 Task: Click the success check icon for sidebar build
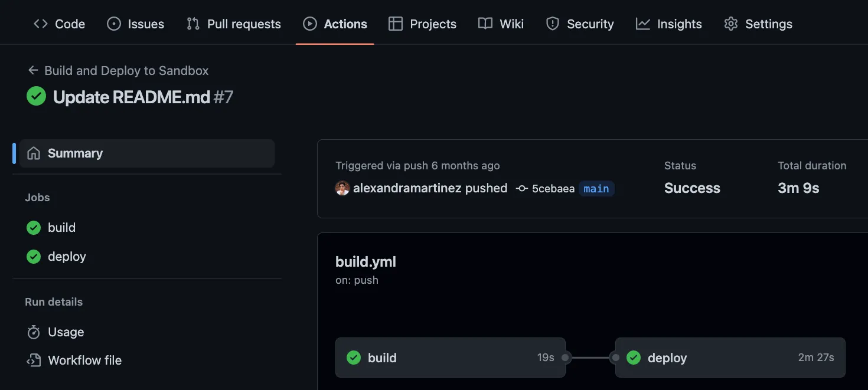coord(34,228)
